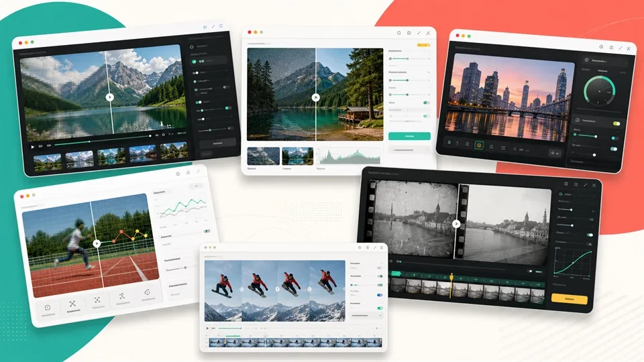Viewport: 644px width, 362px height.
Task: Click the first filmstrip frame in the old film timeline
Action: tap(398, 286)
